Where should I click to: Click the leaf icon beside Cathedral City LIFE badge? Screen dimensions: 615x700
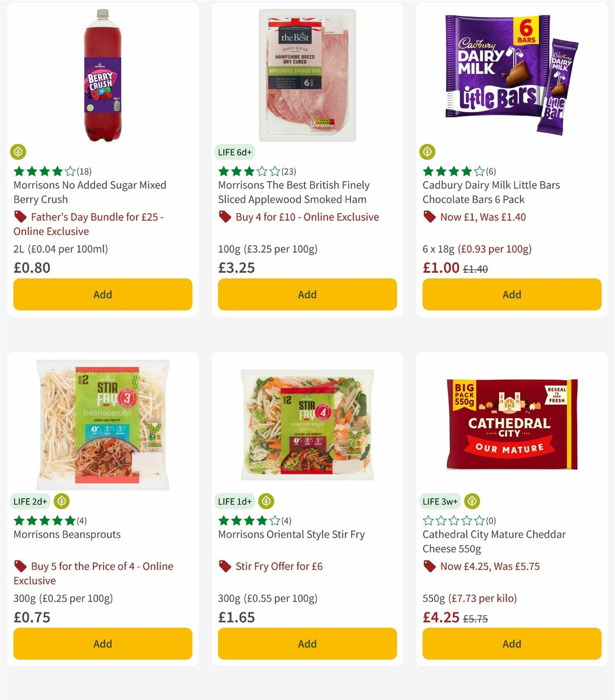tap(471, 501)
